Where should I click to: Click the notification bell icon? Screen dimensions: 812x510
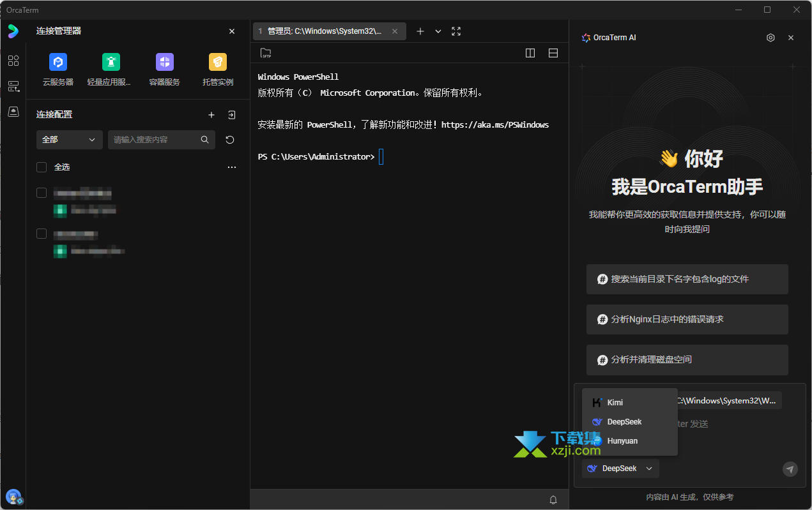point(553,500)
